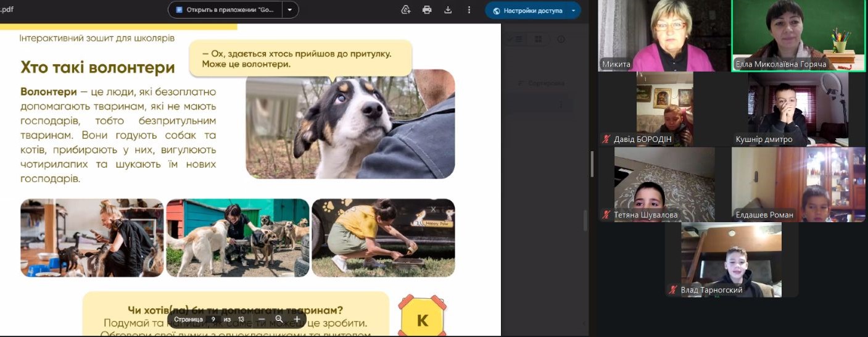Click muted mic icon for Давід БОРОДІН
This screenshot has width=868, height=337.
click(607, 139)
